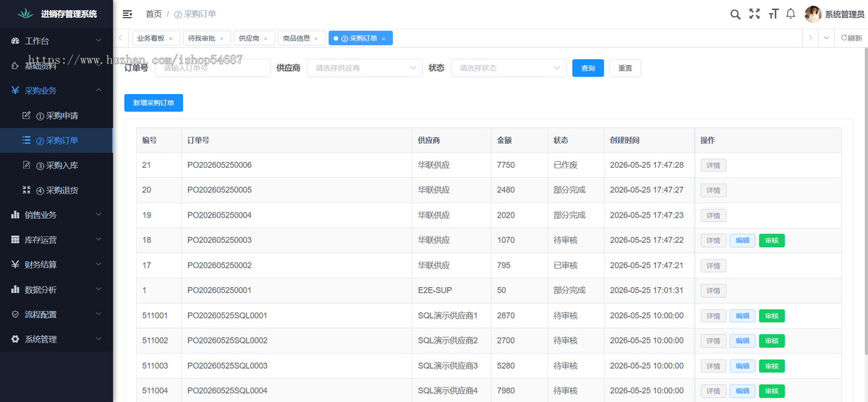The width and height of the screenshot is (868, 402).
Task: Click the 重置 reset button
Action: coord(625,68)
